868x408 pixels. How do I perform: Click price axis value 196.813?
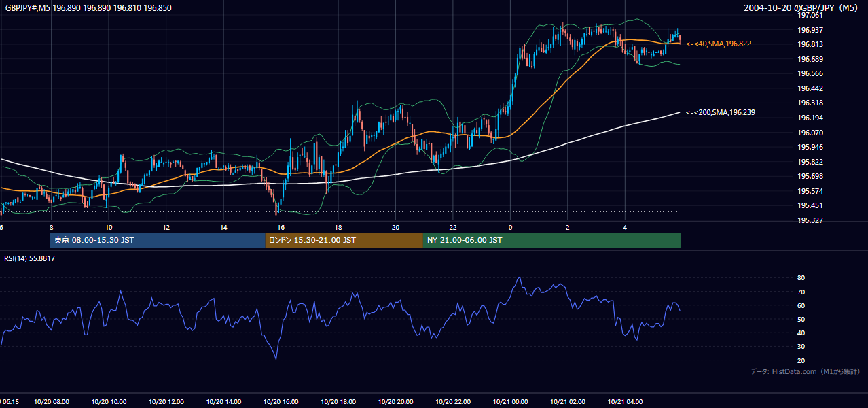point(810,44)
